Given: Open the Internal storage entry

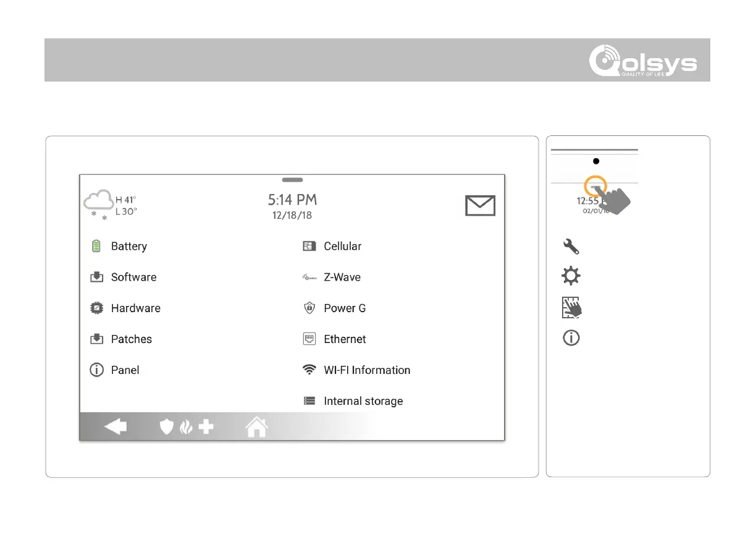Looking at the screenshot, I should coord(353,400).
